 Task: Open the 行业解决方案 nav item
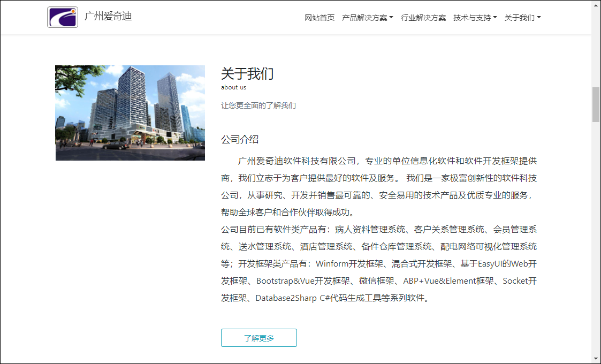click(423, 18)
